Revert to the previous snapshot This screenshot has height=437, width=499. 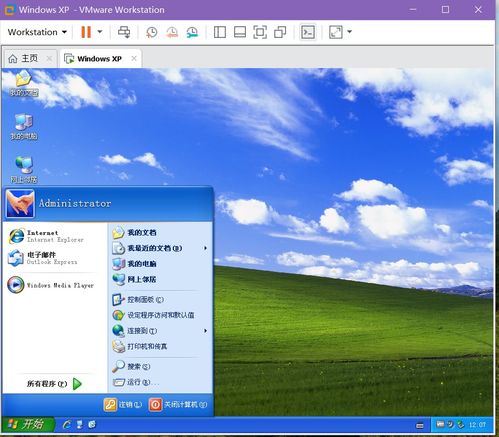[172, 32]
